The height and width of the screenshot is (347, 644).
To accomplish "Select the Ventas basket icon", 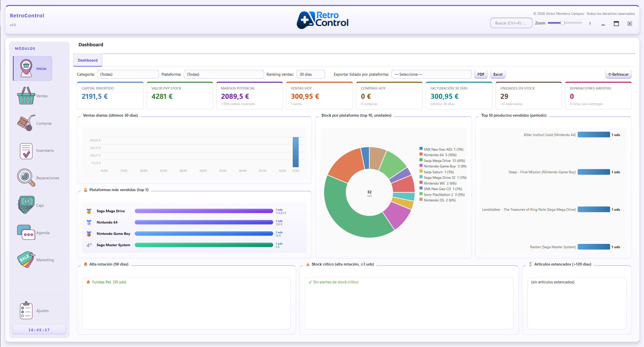I will (26, 96).
